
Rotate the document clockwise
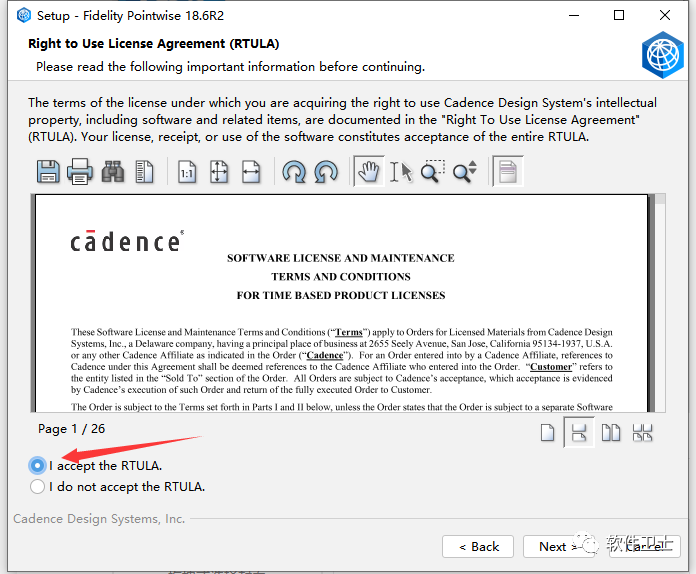[x=294, y=171]
